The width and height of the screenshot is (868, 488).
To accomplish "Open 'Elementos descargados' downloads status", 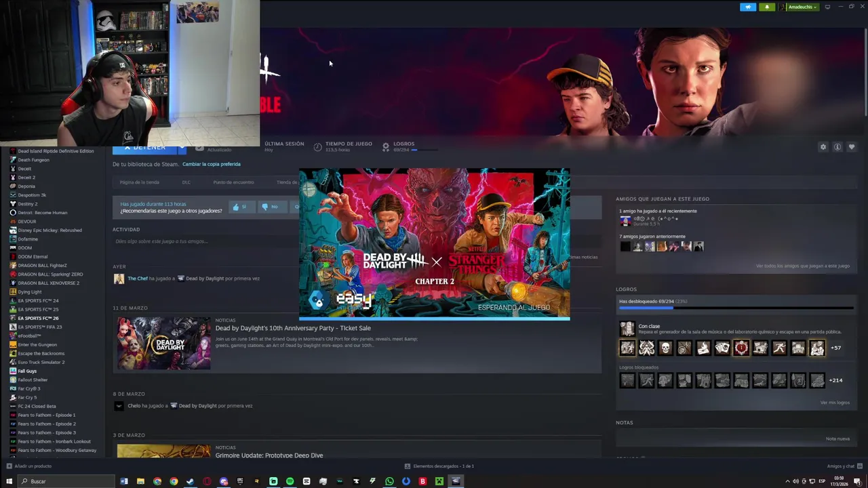I will coord(439,466).
